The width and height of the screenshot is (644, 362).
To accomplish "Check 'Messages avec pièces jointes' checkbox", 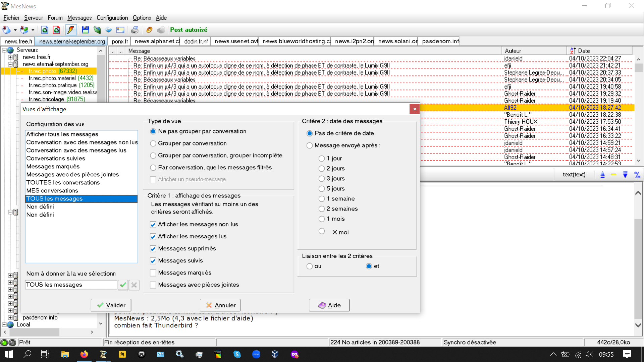I will click(153, 285).
